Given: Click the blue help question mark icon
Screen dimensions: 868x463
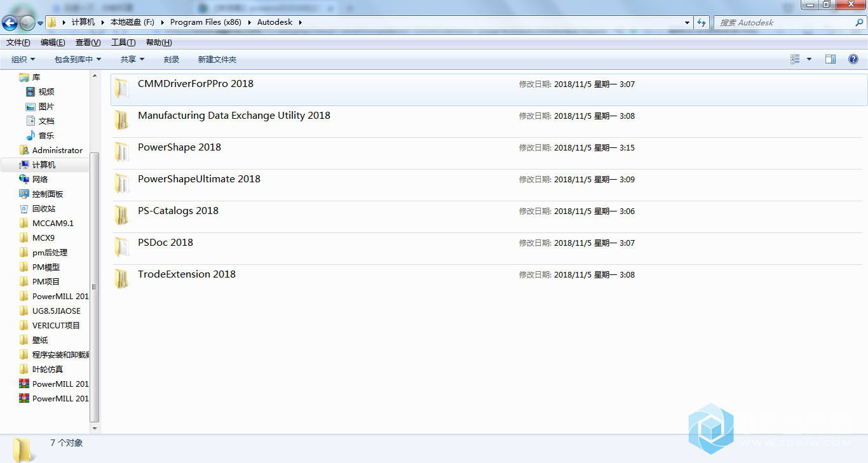Looking at the screenshot, I should pyautogui.click(x=853, y=59).
